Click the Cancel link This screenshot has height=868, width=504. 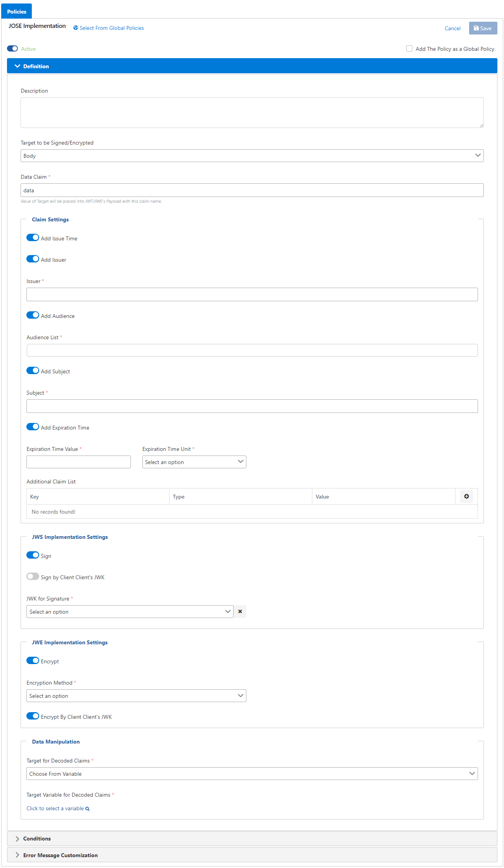[452, 28]
